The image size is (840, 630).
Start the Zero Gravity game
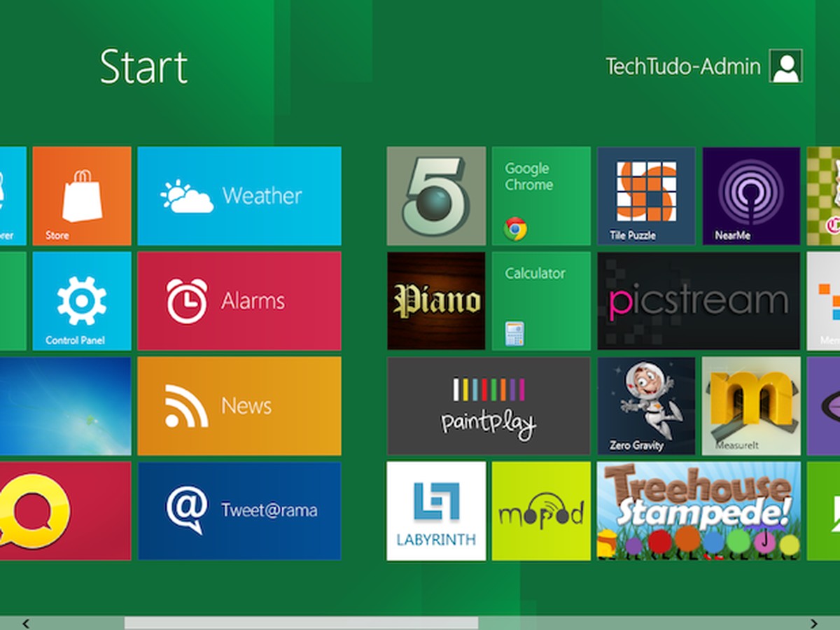pos(645,406)
